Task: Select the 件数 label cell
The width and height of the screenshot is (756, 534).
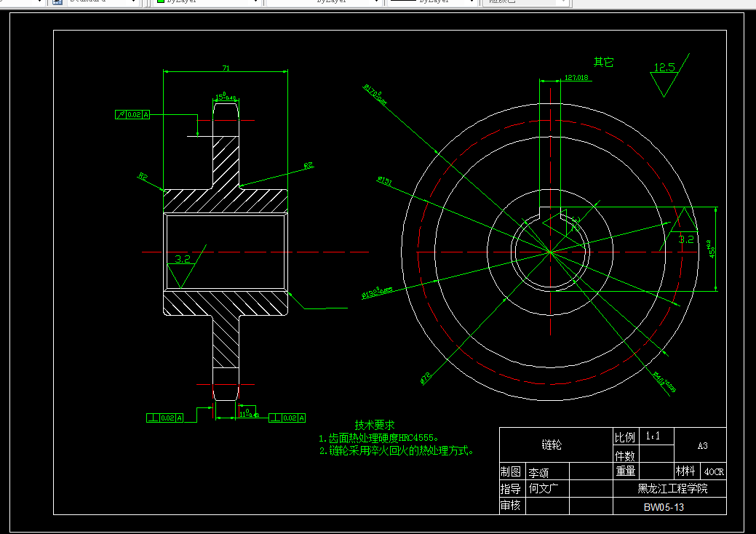Action: point(625,455)
